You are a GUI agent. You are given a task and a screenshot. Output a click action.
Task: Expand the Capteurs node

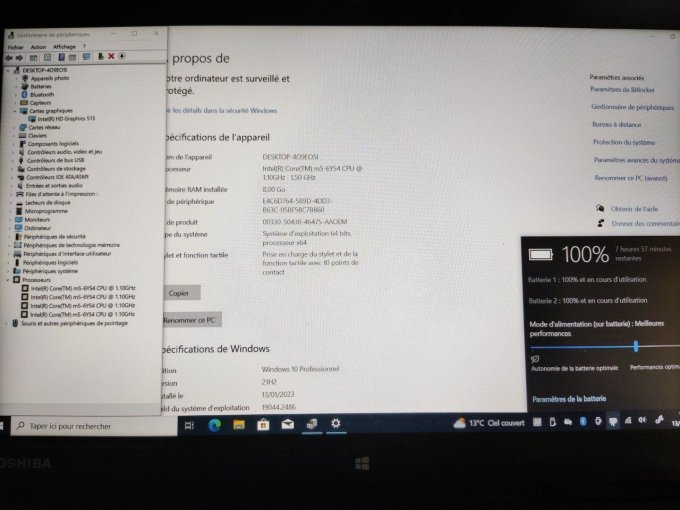point(15,103)
